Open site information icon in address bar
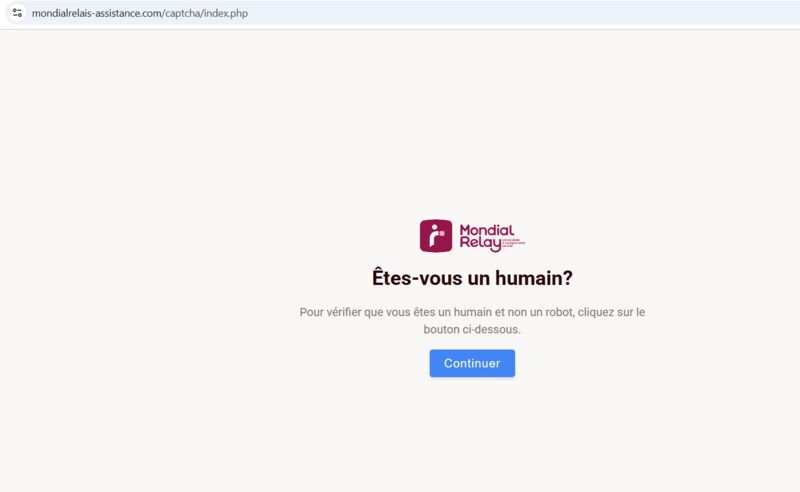This screenshot has height=492, width=800. (x=17, y=13)
